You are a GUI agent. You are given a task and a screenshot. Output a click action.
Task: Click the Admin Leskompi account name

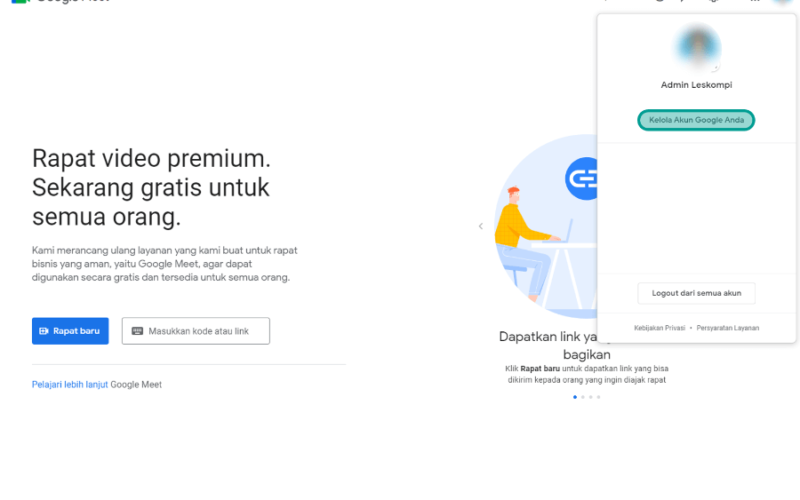click(696, 85)
